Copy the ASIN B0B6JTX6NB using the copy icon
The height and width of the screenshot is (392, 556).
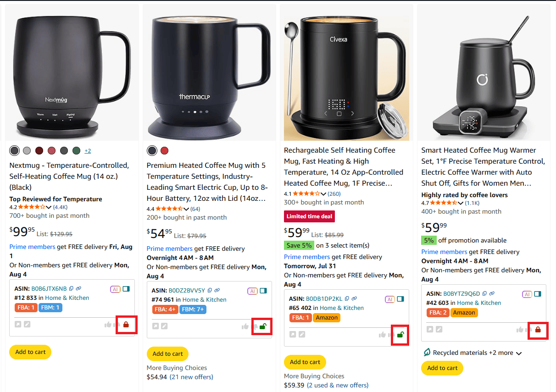[x=71, y=289]
